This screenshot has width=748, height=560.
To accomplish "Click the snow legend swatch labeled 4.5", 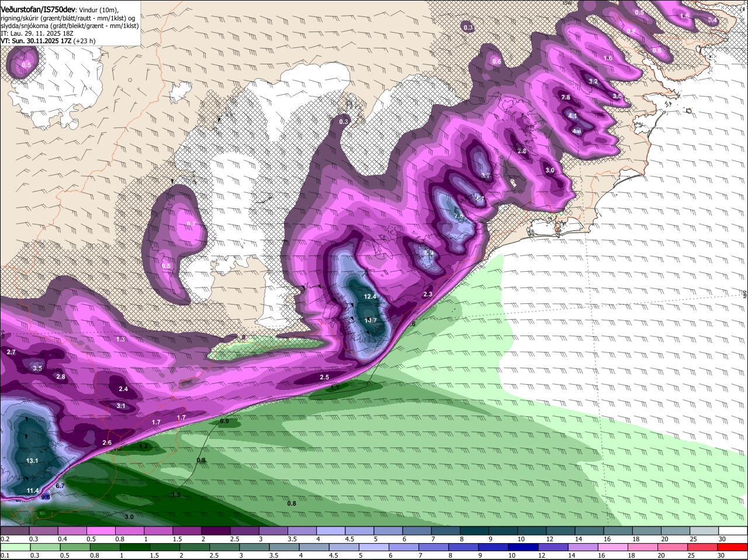I will coord(359,531).
